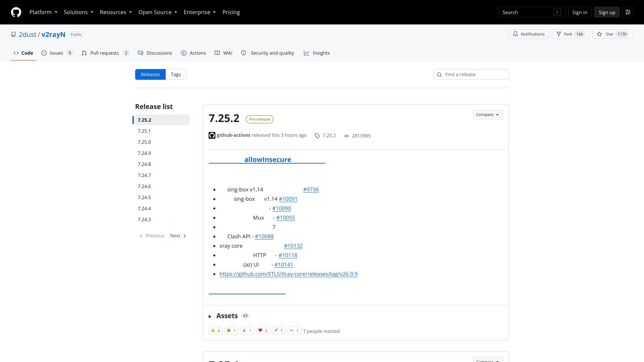Image resolution: width=644 pixels, height=362 pixels.
Task: Expand the Solutions menu
Action: tap(78, 12)
